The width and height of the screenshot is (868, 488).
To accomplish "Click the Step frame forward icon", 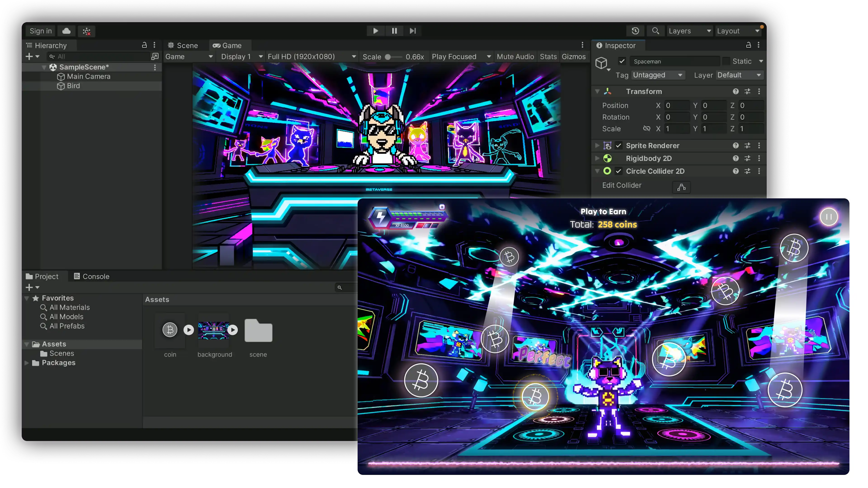I will [413, 31].
